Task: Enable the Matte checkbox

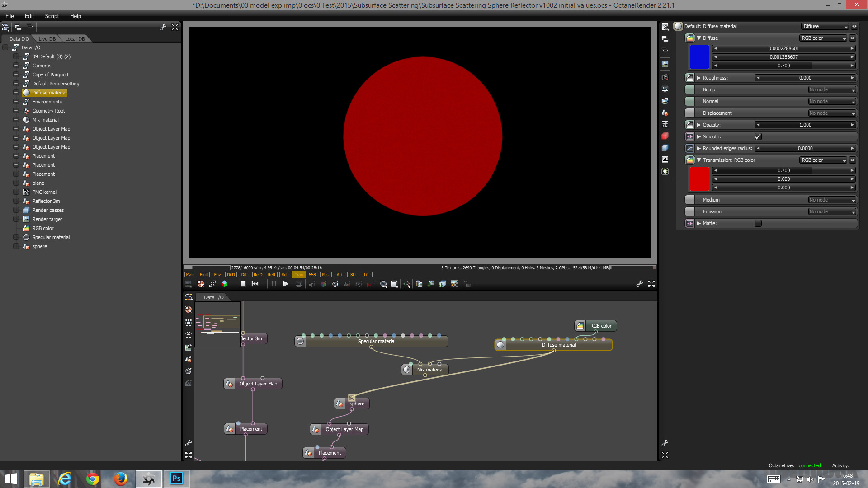Action: click(758, 223)
